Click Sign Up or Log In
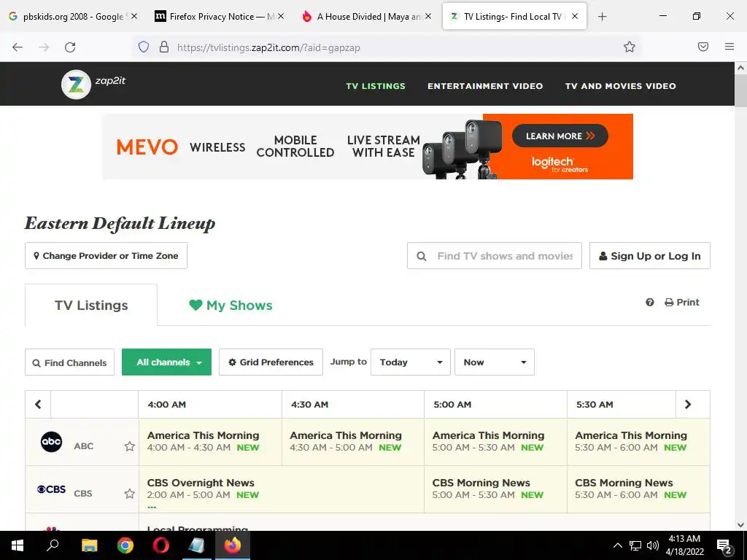This screenshot has height=560, width=747. coord(650,256)
